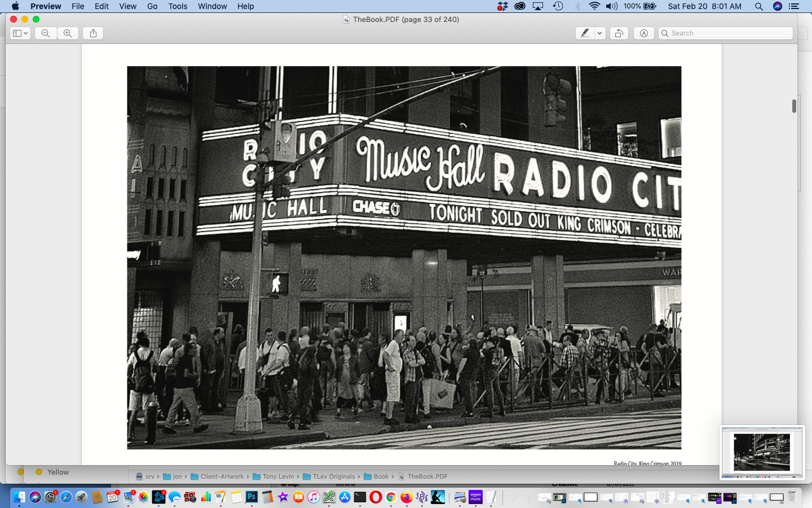The image size is (812, 508).
Task: Open Google Chrome from the Dock
Action: (x=391, y=497)
